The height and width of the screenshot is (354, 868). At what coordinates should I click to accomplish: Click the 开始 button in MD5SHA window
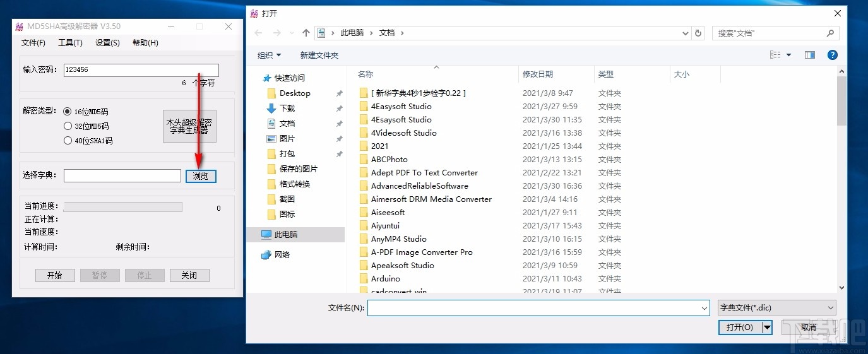pos(55,276)
